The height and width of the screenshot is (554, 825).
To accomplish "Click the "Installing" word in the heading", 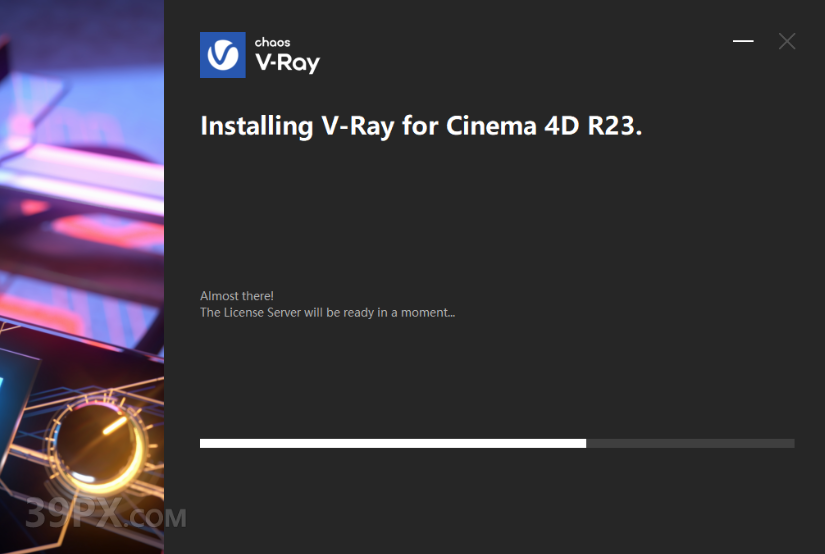I will click(x=257, y=126).
